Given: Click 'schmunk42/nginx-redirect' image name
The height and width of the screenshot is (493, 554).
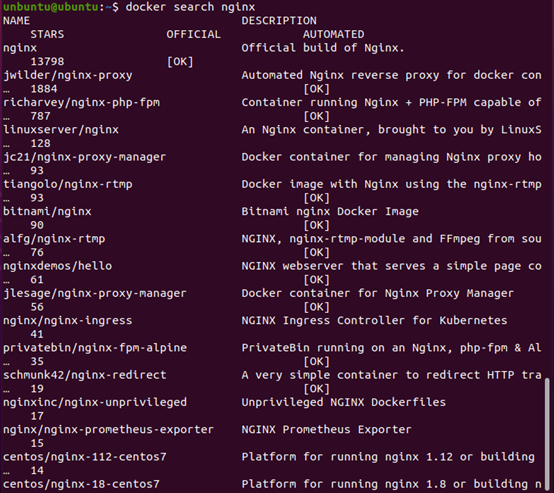Looking at the screenshot, I should 84,375.
